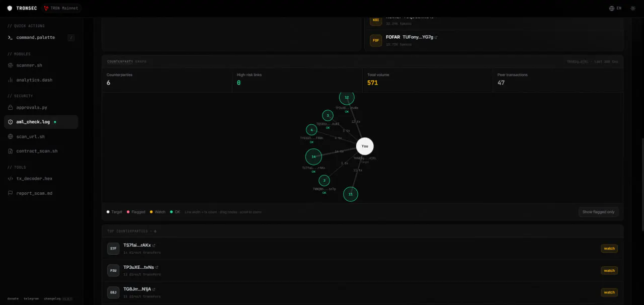Click the report_scam.md flag icon
Image resolution: width=644 pixels, height=305 pixels.
pyautogui.click(x=11, y=193)
